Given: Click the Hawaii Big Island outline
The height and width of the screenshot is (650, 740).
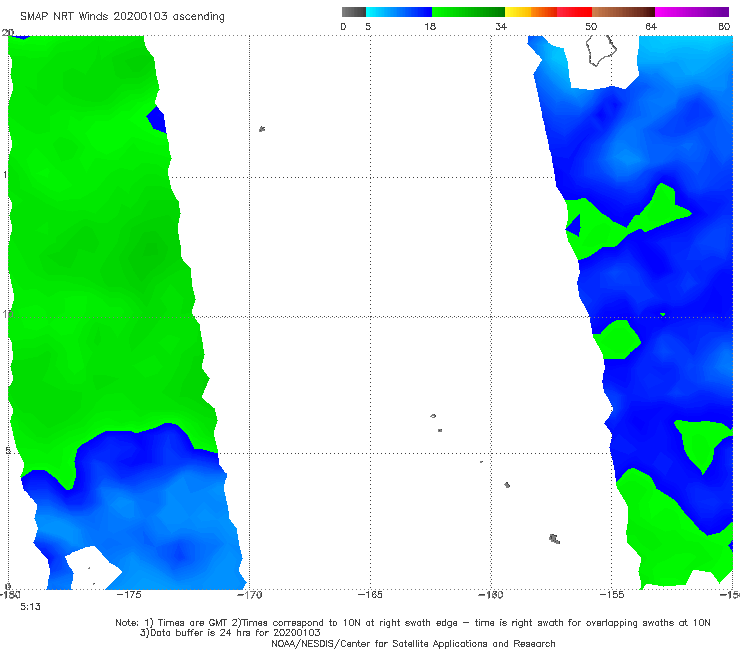Looking at the screenshot, I should click(601, 51).
